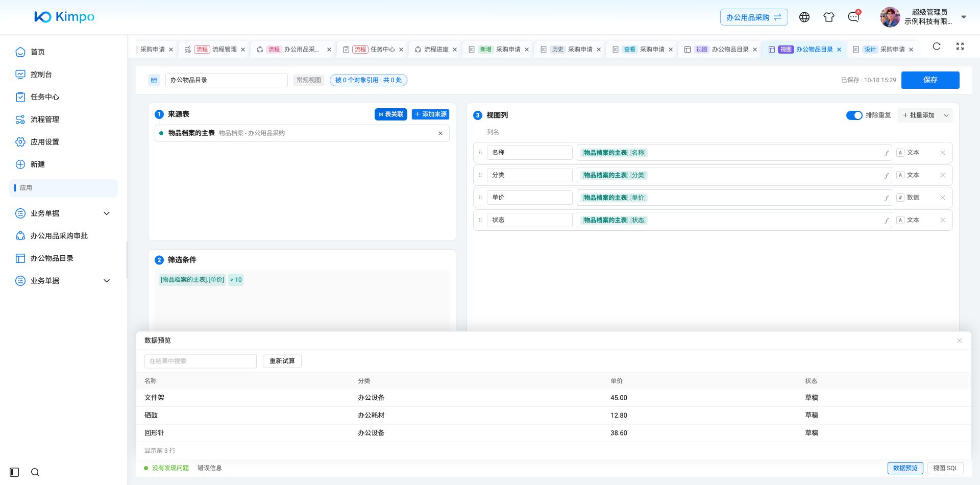
Task: Switch to the 视图 SQL view
Action: point(945,468)
